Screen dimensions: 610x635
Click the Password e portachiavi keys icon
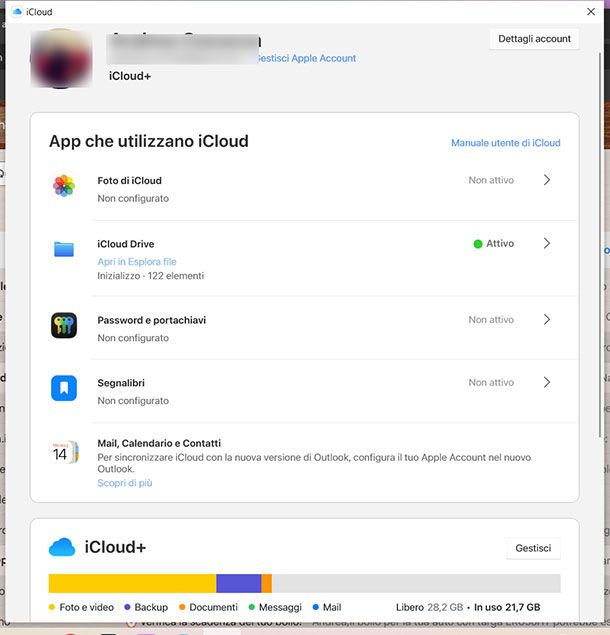(x=64, y=325)
